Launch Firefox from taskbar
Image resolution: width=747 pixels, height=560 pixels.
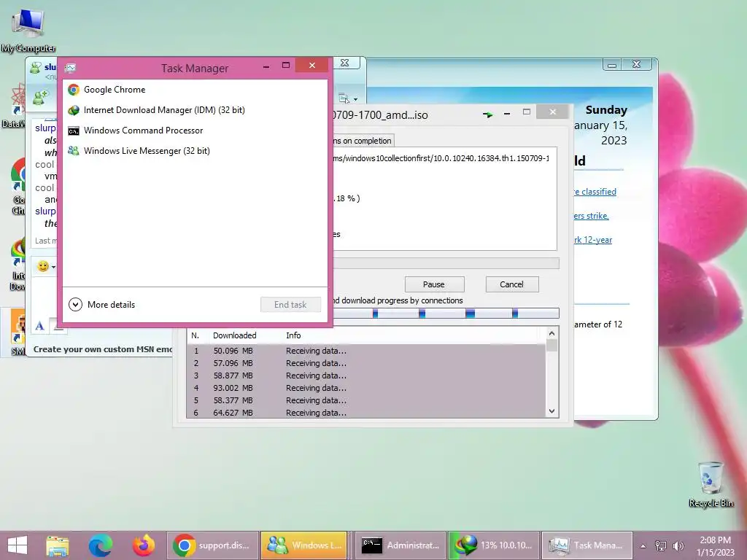[x=144, y=545]
